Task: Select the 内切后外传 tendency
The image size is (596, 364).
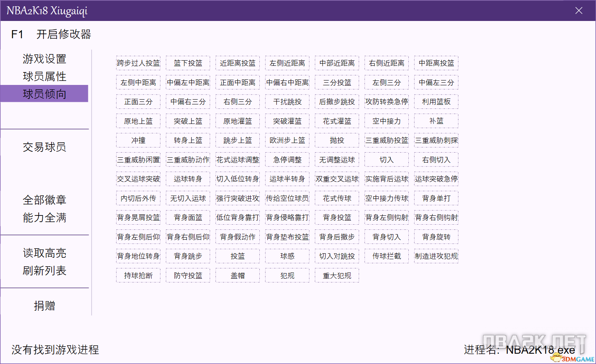Action: (138, 198)
